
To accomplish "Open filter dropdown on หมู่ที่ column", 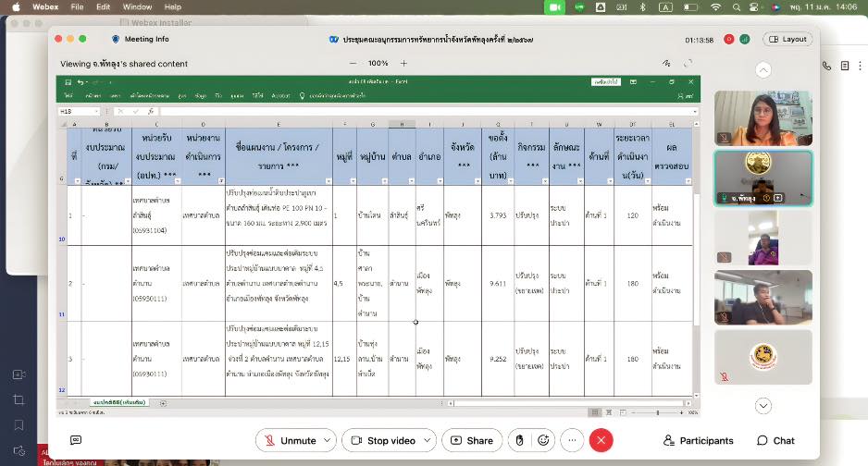I will click(x=353, y=181).
